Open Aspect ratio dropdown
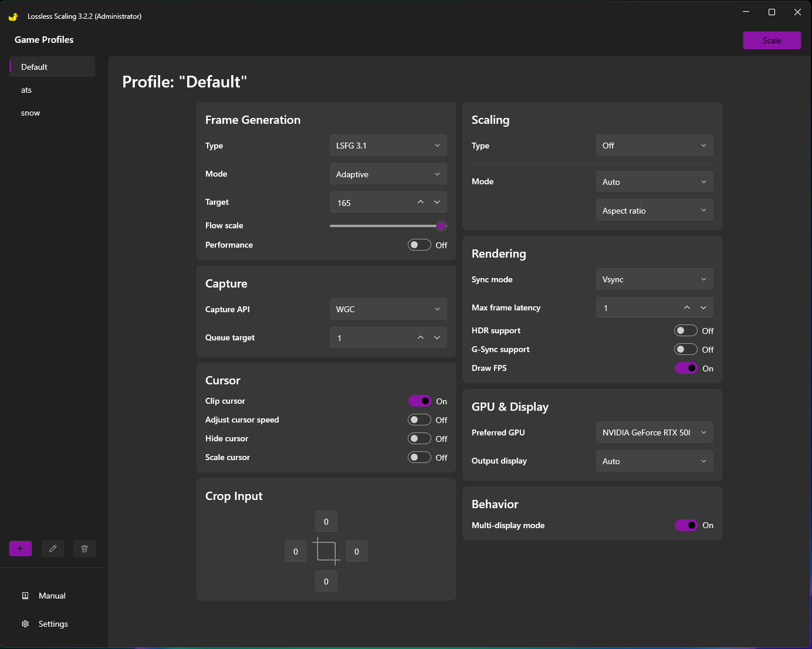 click(x=654, y=211)
